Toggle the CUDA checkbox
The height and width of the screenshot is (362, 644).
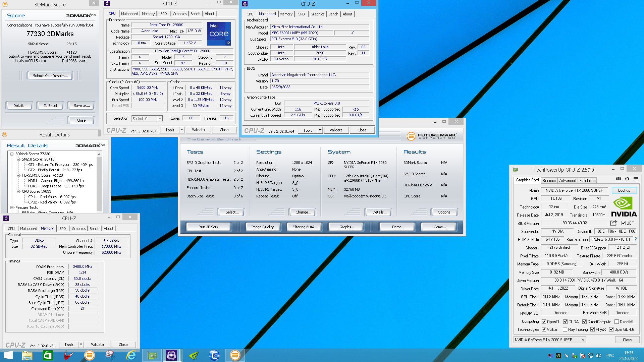pyautogui.click(x=565, y=322)
